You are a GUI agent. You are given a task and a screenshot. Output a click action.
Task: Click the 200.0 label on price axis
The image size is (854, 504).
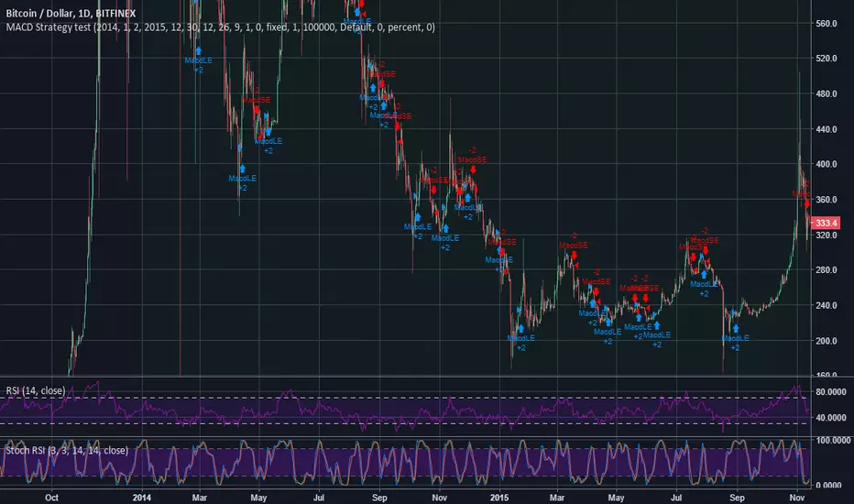click(x=827, y=340)
